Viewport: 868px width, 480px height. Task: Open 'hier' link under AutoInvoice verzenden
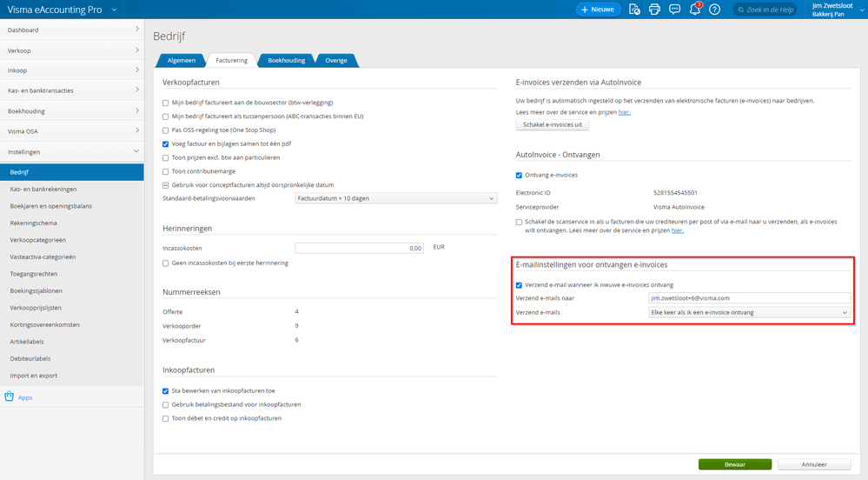pos(625,112)
